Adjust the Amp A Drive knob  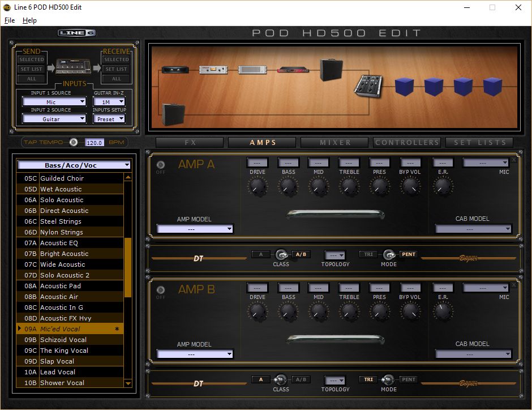(x=258, y=186)
